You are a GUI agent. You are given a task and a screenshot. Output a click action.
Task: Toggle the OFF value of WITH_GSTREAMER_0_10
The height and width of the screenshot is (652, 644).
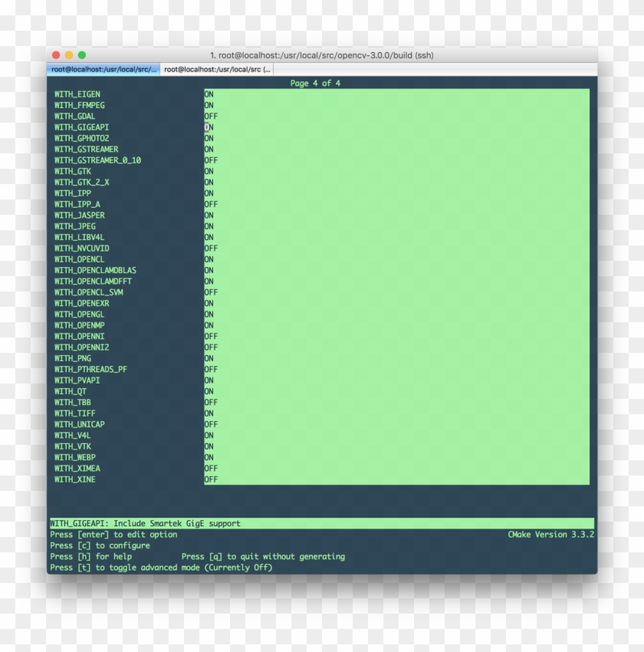[x=211, y=160]
